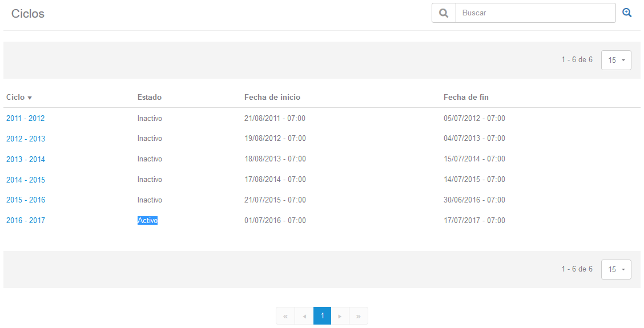Open cycle 2014 - 2015 link
644x328 pixels.
click(x=25, y=180)
